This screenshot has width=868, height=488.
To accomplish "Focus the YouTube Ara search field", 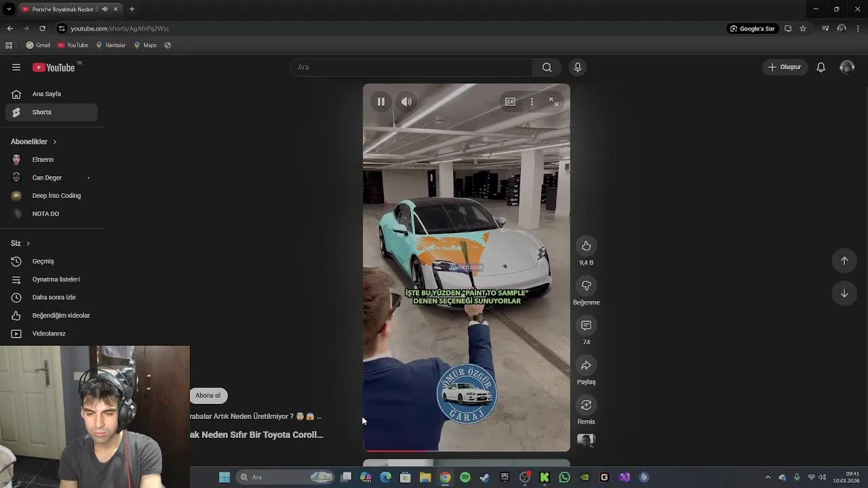I will 412,67.
